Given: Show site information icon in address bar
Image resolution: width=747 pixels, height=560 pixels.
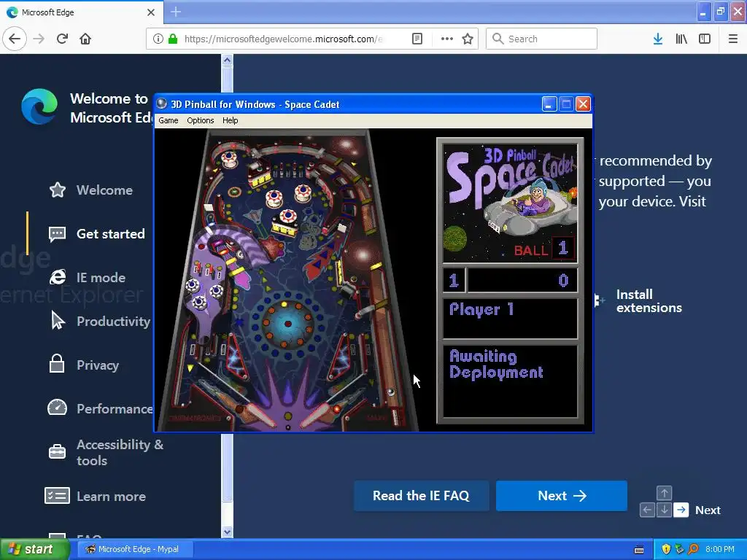Looking at the screenshot, I should pos(158,39).
